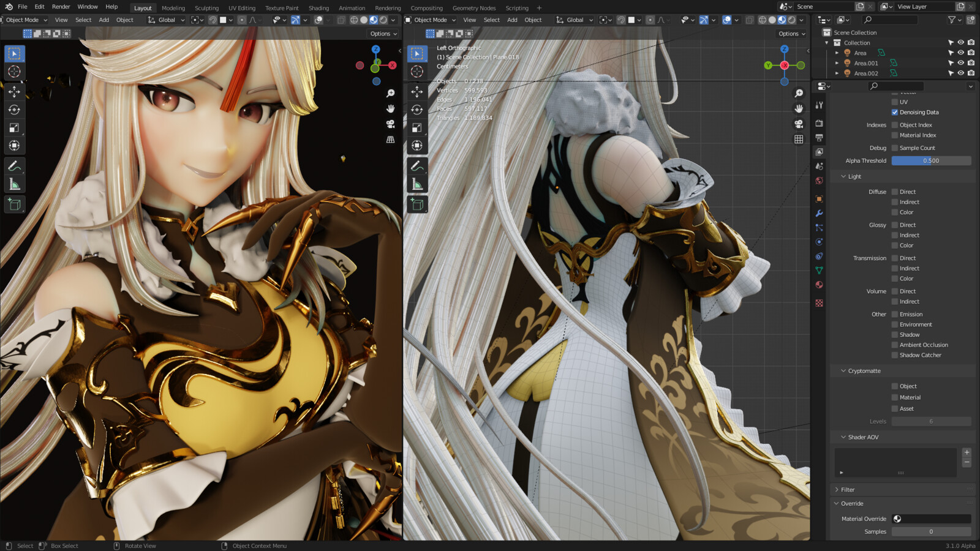Open Options dropdown in right viewport

792,34
